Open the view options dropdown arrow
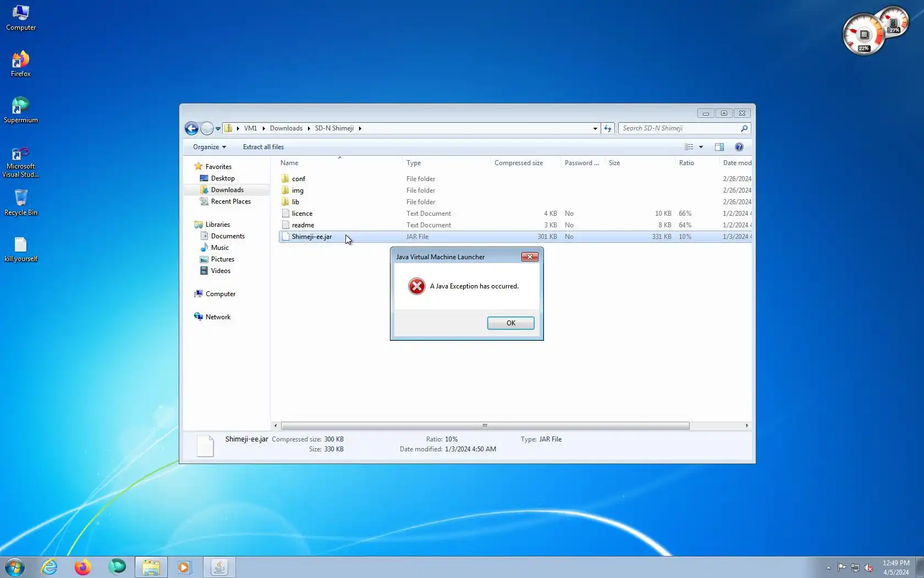This screenshot has width=924, height=578. [x=701, y=147]
